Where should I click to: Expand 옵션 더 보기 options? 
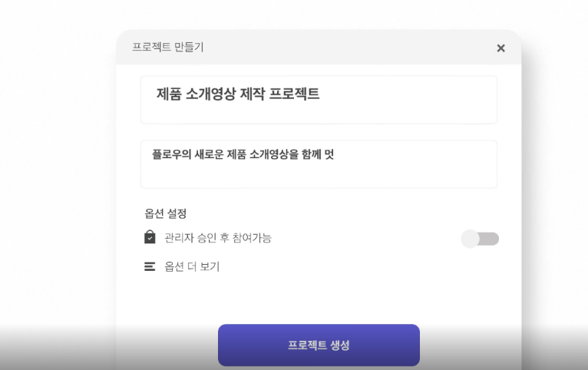192,267
